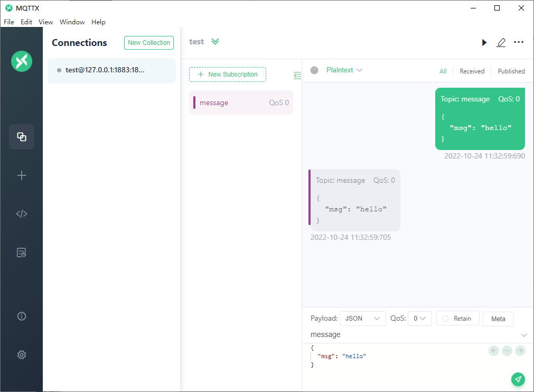Image resolution: width=534 pixels, height=392 pixels.
Task: Open the QoS level dropdown
Action: point(419,319)
